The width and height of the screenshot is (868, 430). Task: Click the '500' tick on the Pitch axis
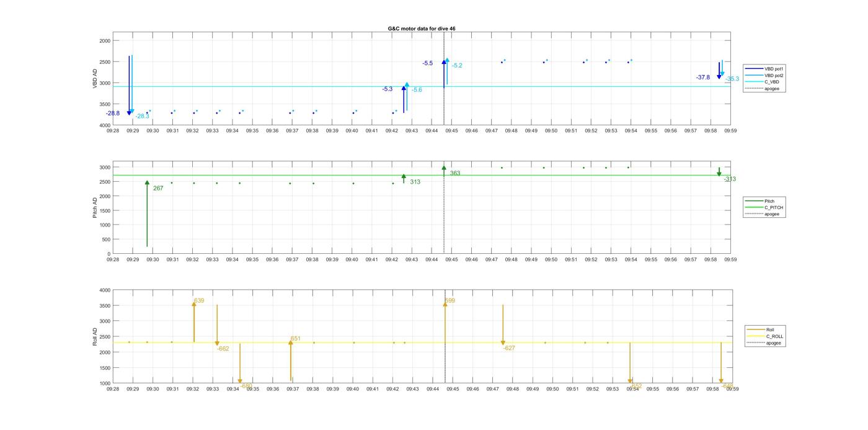pyautogui.click(x=106, y=240)
